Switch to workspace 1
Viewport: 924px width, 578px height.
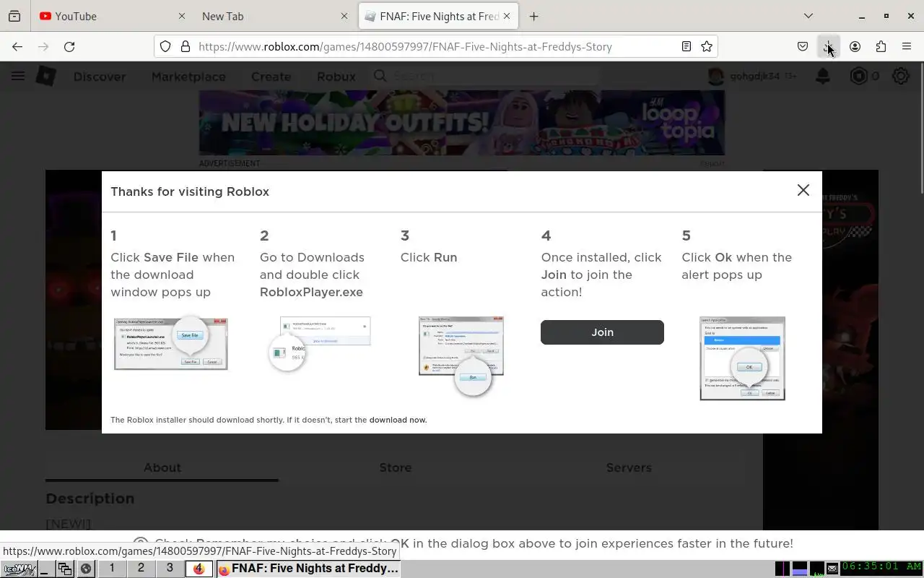click(x=112, y=569)
